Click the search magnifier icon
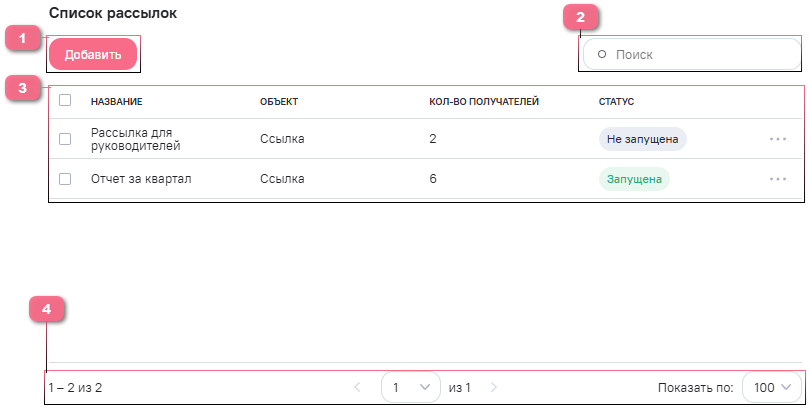This screenshot has width=809, height=408. pos(602,54)
